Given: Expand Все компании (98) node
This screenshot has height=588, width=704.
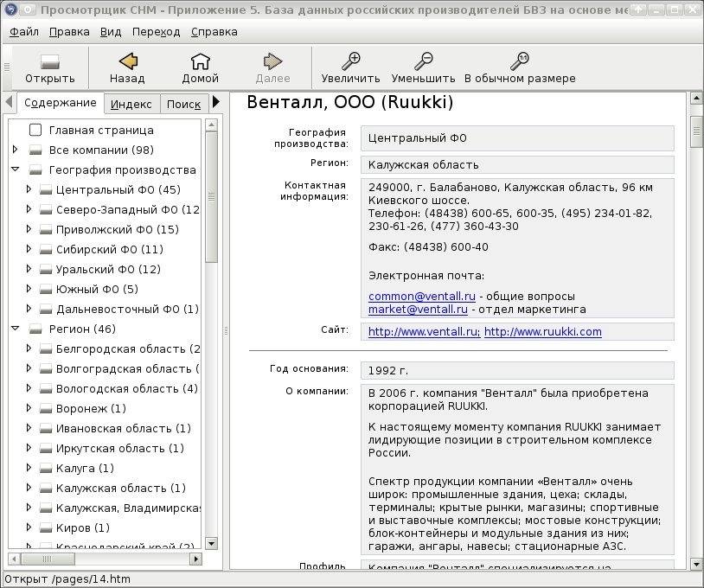Looking at the screenshot, I should (x=16, y=150).
